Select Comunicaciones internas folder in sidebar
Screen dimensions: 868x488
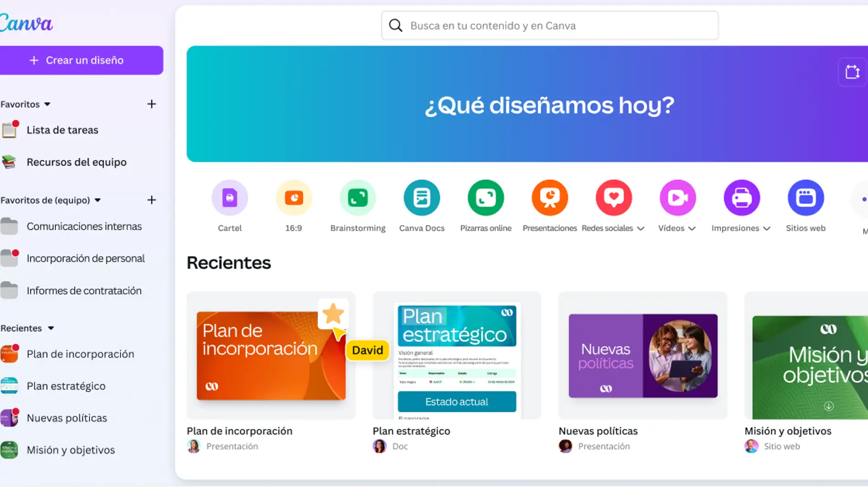(x=84, y=226)
